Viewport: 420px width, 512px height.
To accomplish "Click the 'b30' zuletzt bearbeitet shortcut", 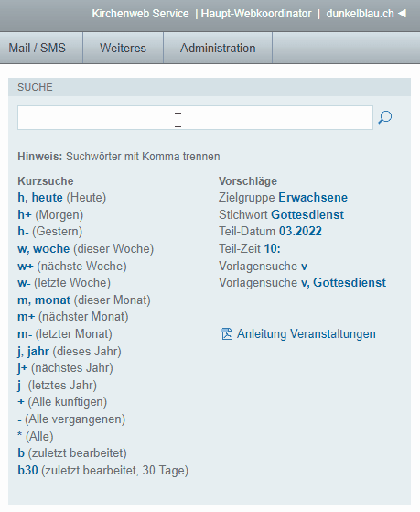I will tap(27, 471).
